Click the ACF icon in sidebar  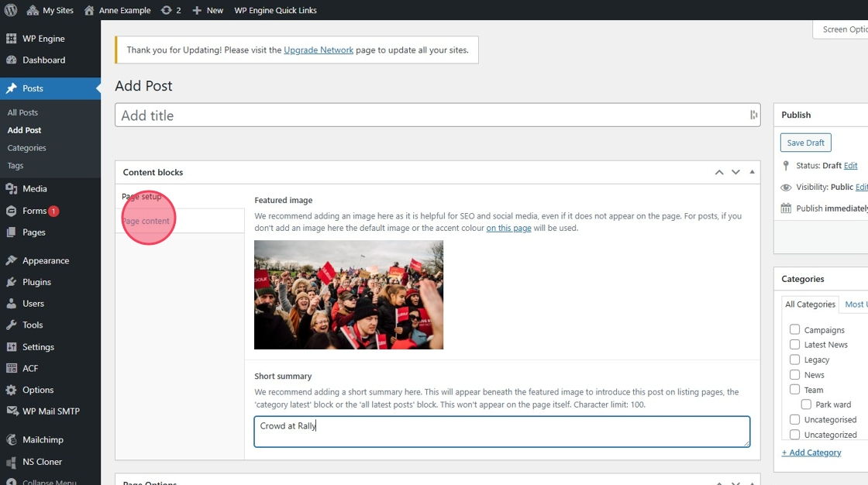tap(11, 368)
